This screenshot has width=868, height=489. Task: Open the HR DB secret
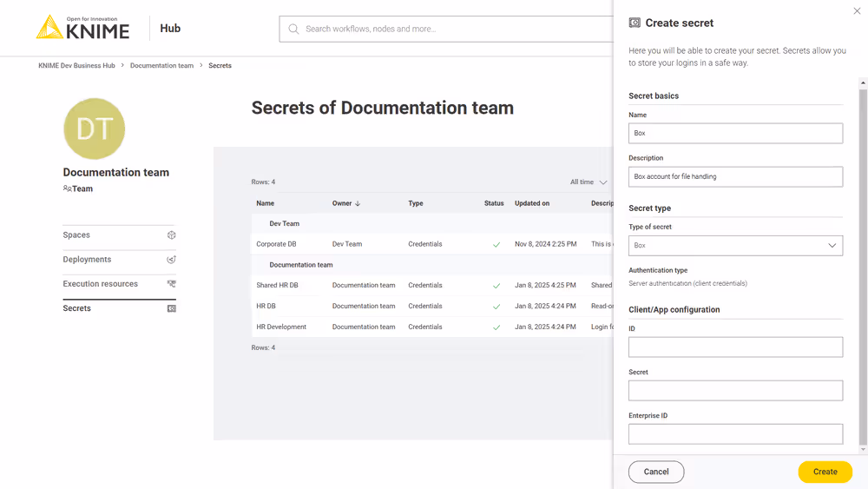266,307
